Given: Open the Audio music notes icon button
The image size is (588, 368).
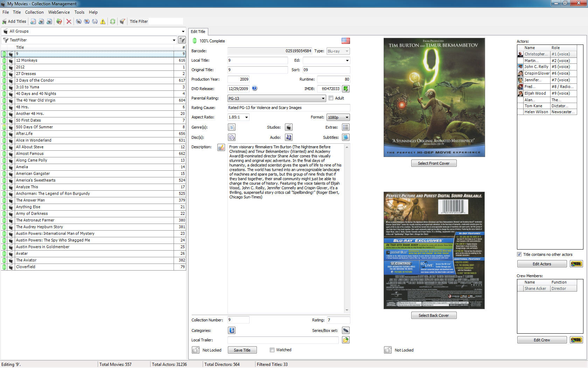Looking at the screenshot, I should point(289,137).
